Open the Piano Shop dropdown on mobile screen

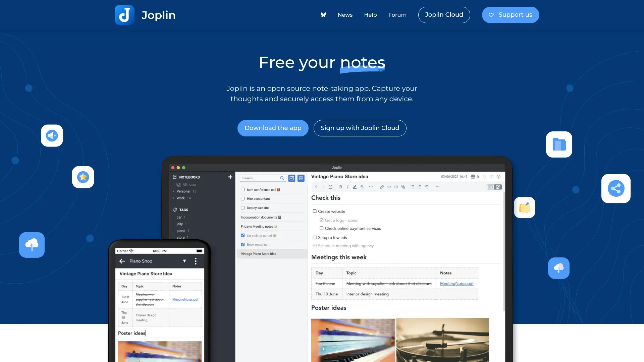pos(184,261)
